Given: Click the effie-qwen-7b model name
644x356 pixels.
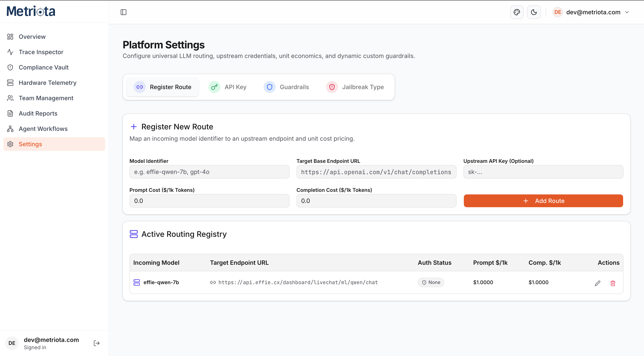Looking at the screenshot, I should click(161, 282).
